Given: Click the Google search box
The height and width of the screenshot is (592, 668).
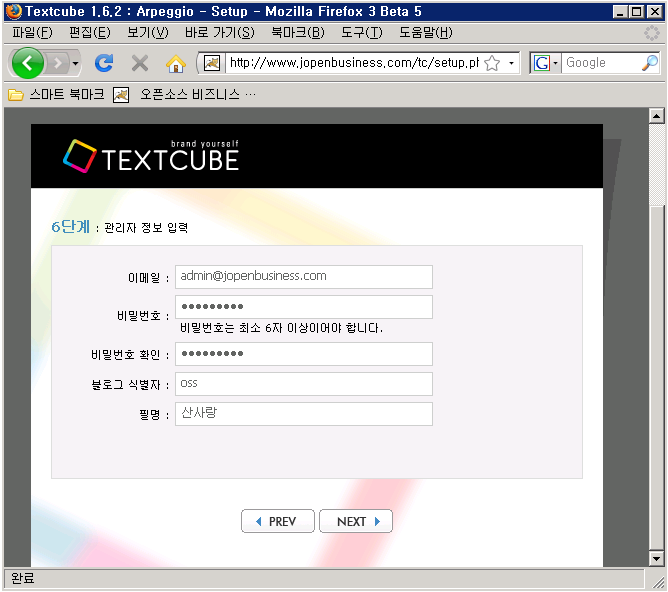Looking at the screenshot, I should click(601, 63).
